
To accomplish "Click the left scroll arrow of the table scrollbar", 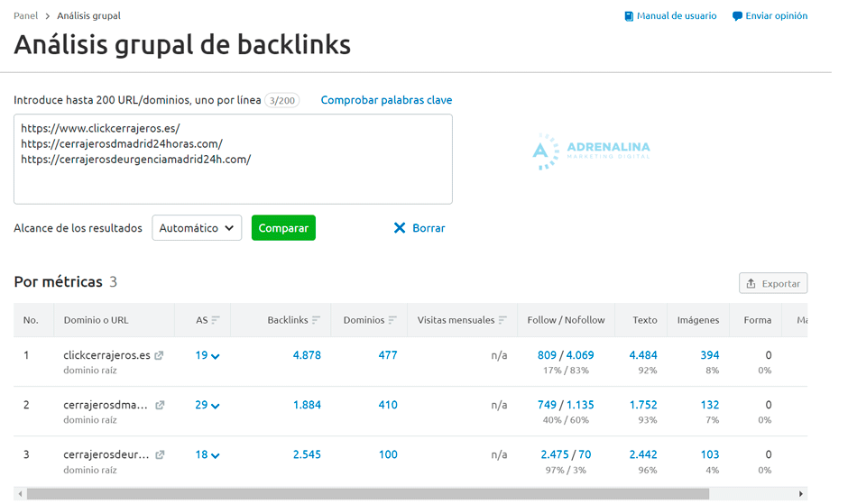I will tap(20, 494).
